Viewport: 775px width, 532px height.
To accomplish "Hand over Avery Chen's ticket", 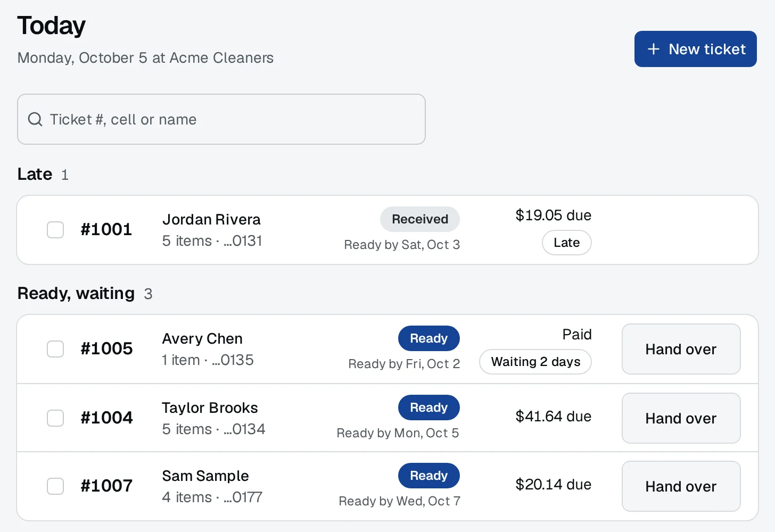I will coord(681,349).
